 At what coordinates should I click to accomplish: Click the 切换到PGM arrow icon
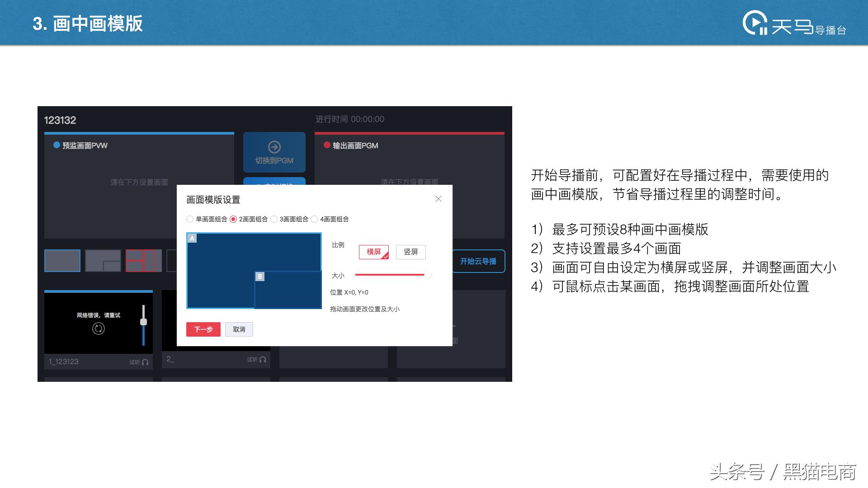coord(274,147)
